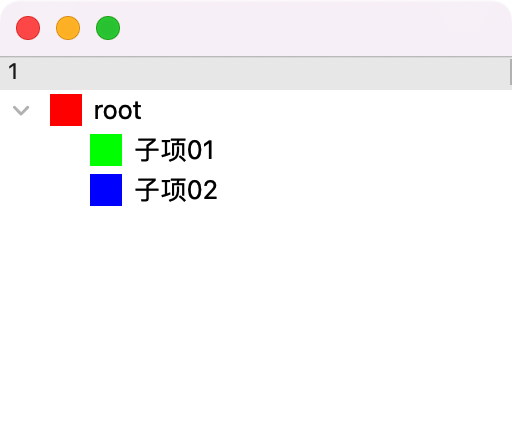Click gray header area right of 1
The width and height of the screenshot is (512, 440).
pos(263,72)
